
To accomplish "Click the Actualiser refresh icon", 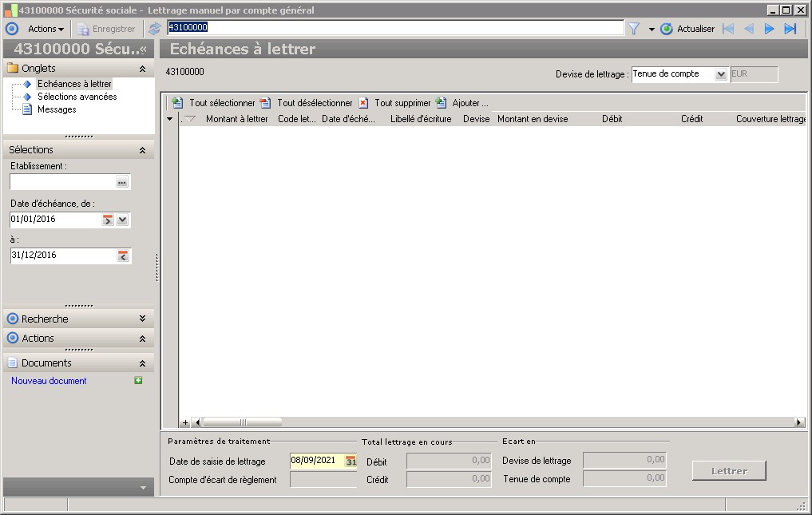I will coord(667,29).
